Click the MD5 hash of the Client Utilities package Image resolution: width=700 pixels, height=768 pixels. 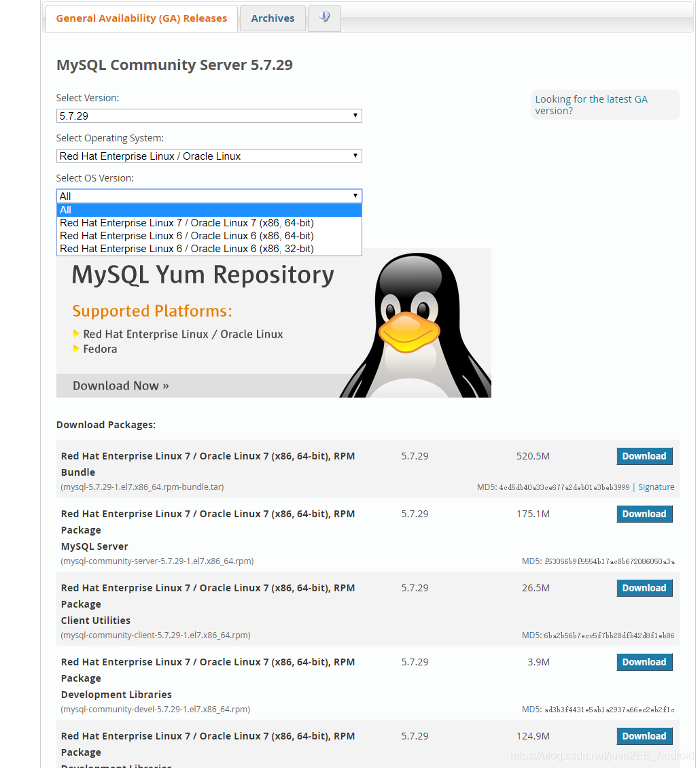point(609,635)
